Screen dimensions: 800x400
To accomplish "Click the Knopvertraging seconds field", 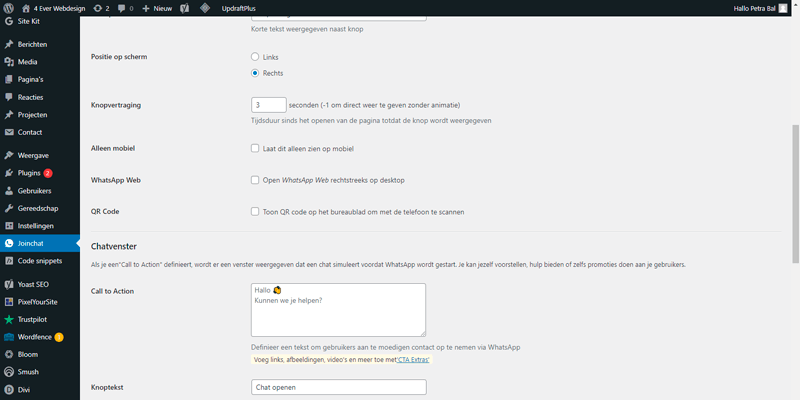I will (268, 104).
